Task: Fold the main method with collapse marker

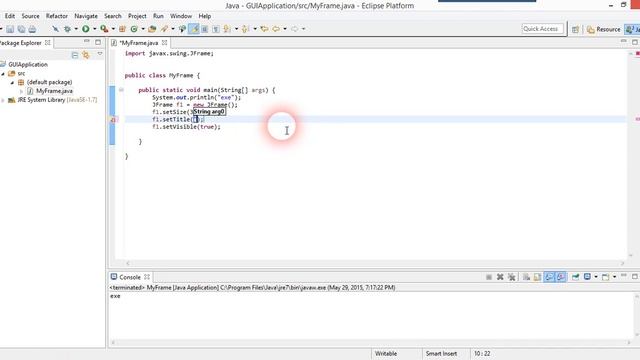Action: click(121, 90)
